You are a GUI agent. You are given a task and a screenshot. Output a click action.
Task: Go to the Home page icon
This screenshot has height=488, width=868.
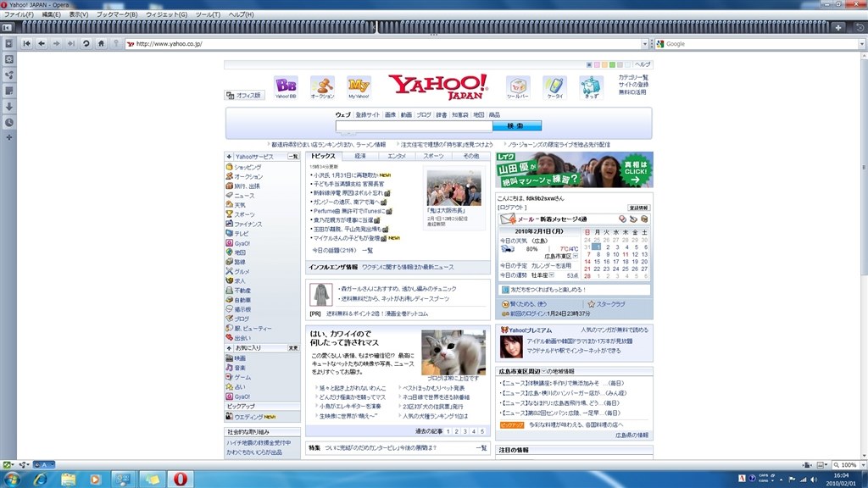[x=101, y=44]
